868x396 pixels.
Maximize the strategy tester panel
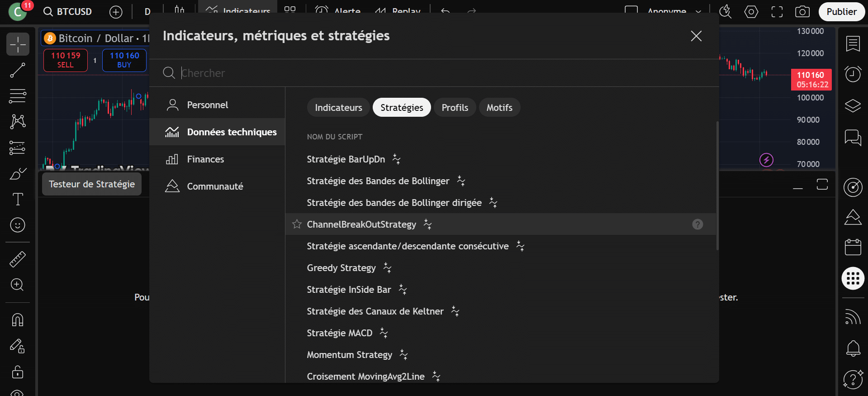pos(822,184)
